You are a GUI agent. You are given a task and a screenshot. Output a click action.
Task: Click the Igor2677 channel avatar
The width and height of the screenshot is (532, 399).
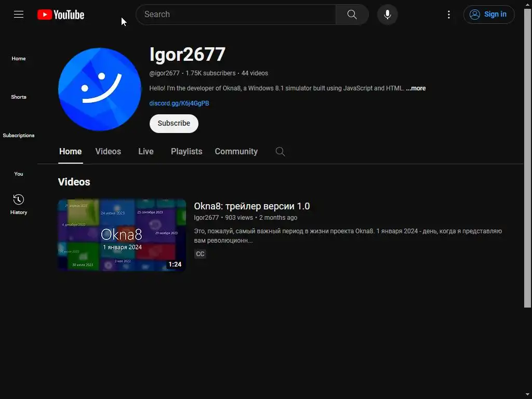(99, 89)
